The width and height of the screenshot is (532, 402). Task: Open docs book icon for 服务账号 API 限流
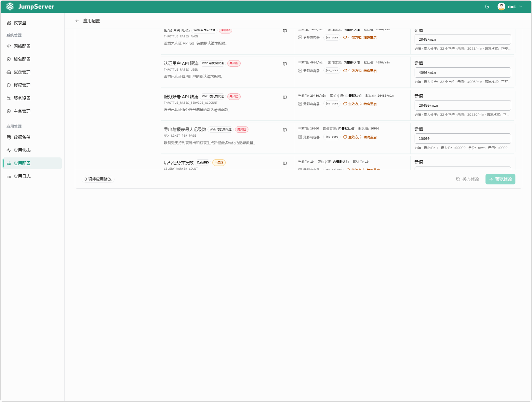[285, 97]
